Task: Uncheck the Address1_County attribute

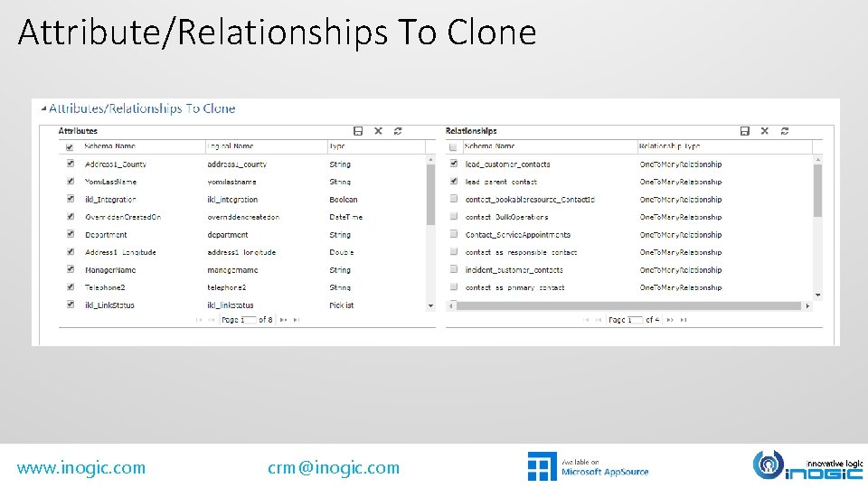Action: [x=71, y=164]
